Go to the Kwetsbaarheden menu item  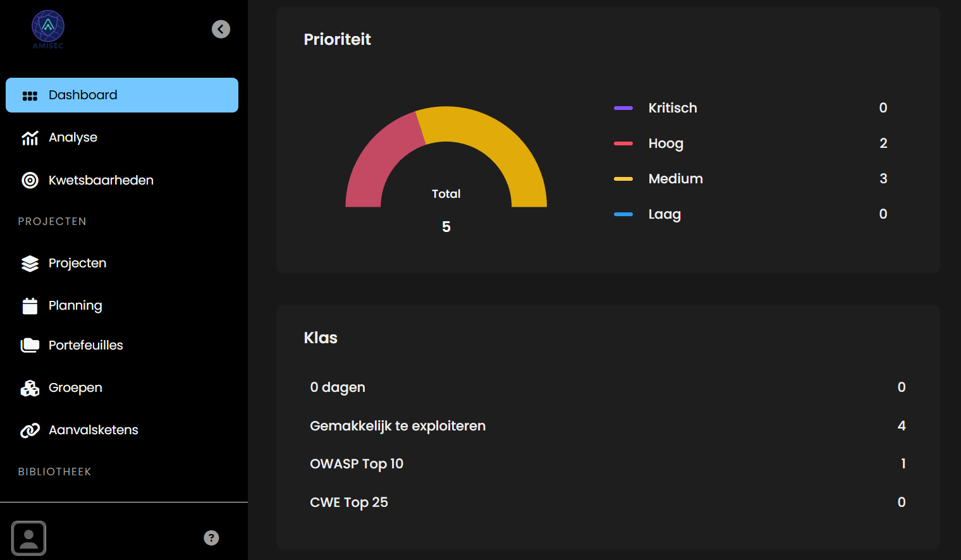coord(101,180)
